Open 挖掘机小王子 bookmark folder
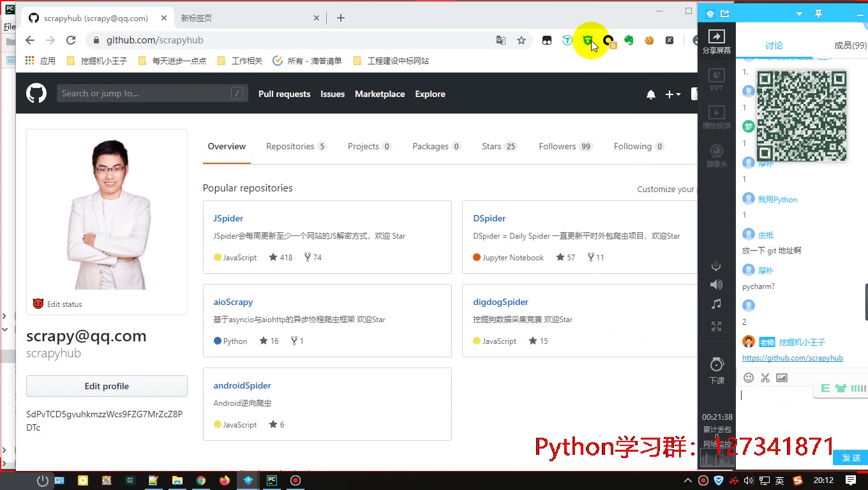This screenshot has height=490, width=868. point(96,61)
